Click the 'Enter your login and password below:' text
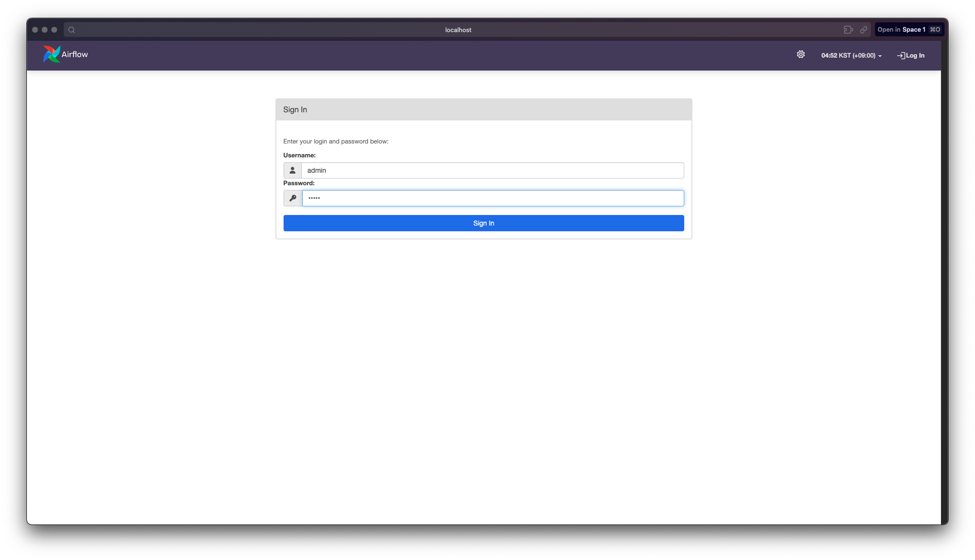 [336, 142]
